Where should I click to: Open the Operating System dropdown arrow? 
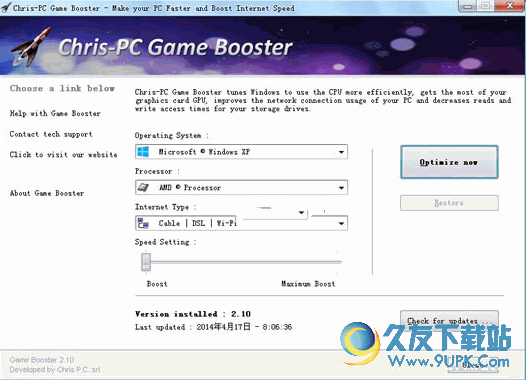point(341,152)
